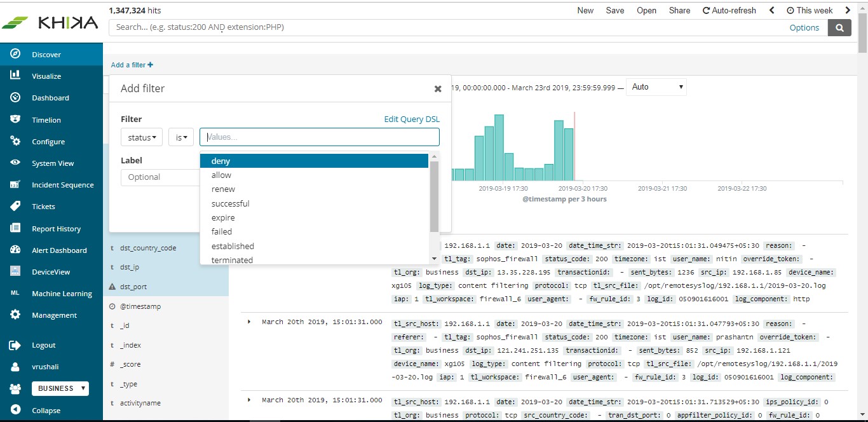Open the DeviceView icon
This screenshot has height=422, width=868.
15,271
